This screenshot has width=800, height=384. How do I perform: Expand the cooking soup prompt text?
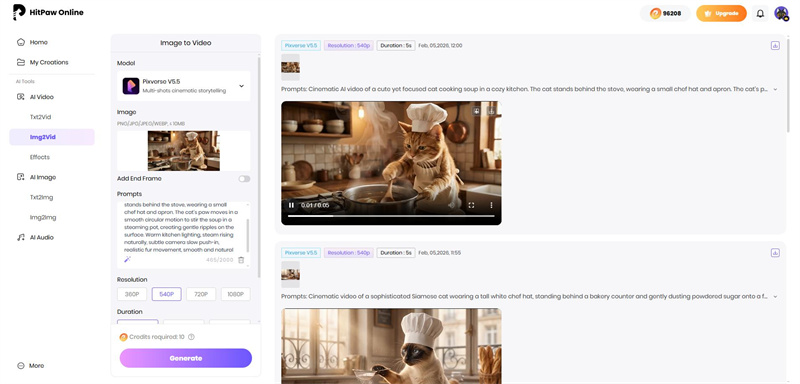775,89
